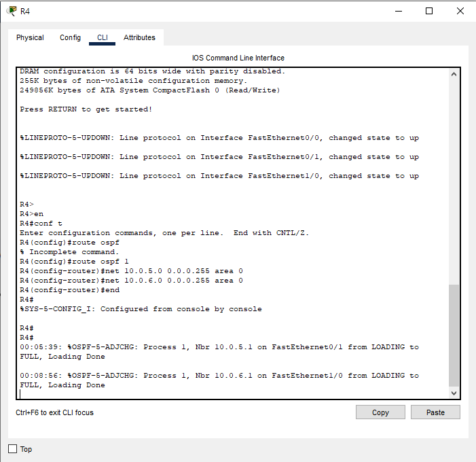Click the FastEthernet0/0 line protocol message
This screenshot has width=476, height=462.
219,138
